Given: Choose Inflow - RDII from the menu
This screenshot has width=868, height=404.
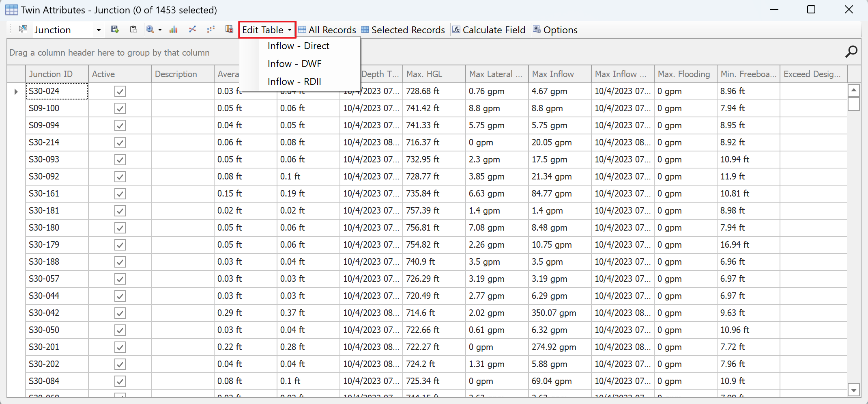Looking at the screenshot, I should pos(294,82).
